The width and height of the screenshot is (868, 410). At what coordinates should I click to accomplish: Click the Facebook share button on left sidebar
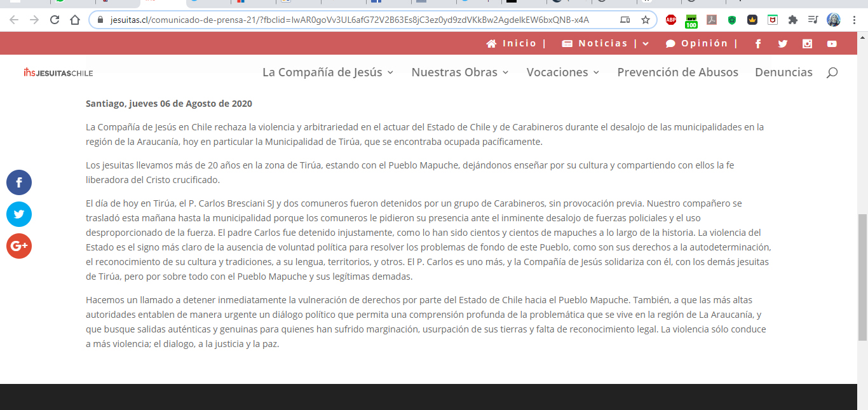pos(19,183)
